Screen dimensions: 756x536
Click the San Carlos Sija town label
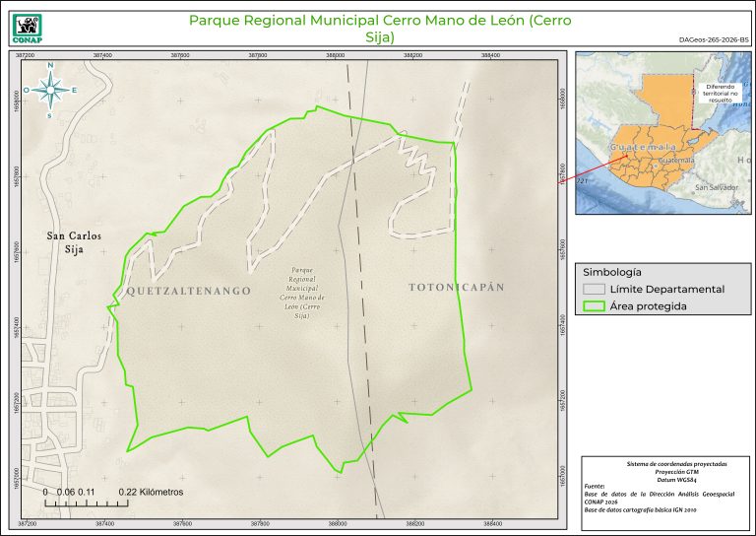75,243
